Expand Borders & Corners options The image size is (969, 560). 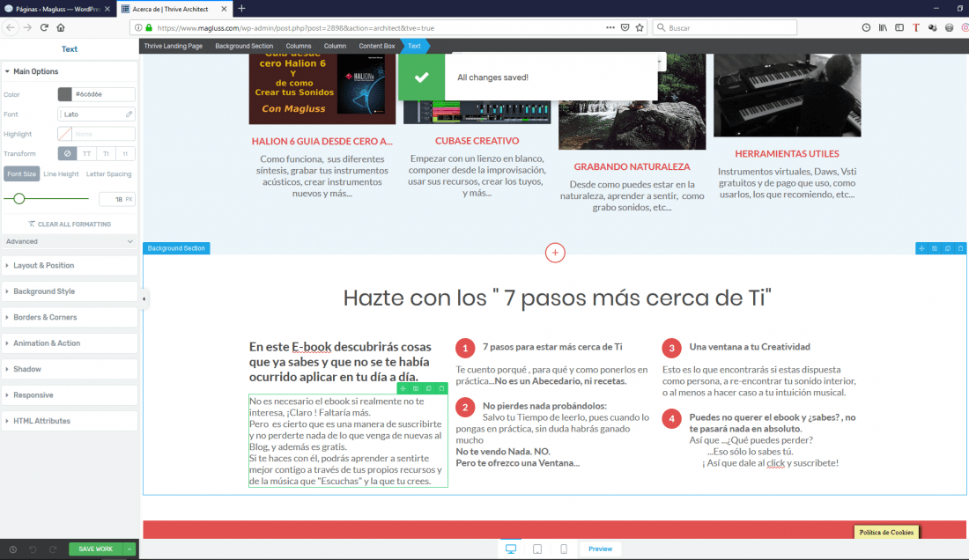70,317
